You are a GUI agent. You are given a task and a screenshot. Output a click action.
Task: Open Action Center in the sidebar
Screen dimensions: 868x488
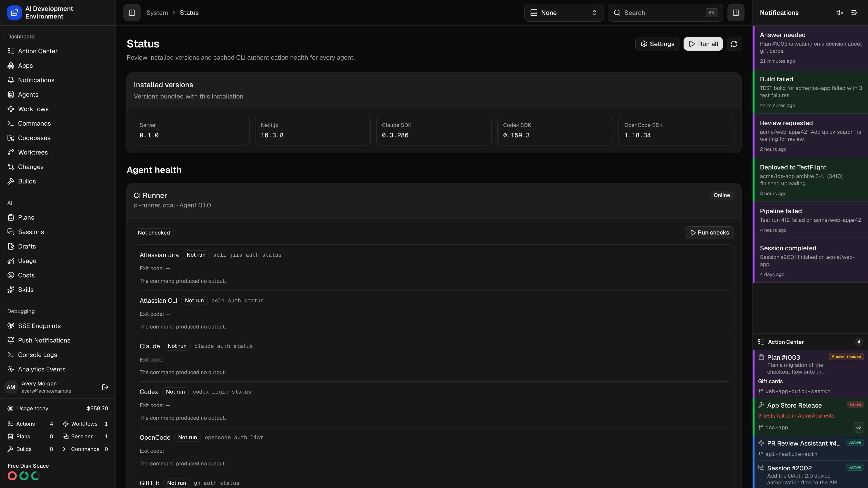click(x=58, y=51)
